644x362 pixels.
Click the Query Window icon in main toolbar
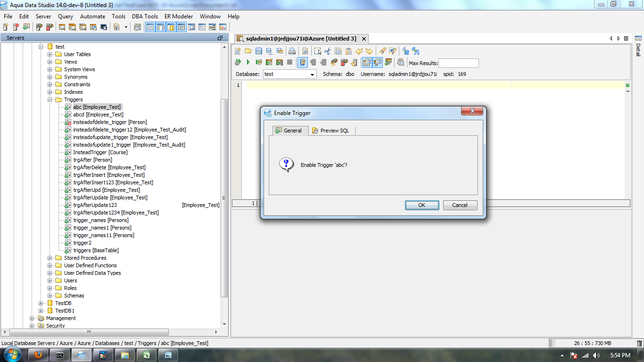(x=62, y=27)
